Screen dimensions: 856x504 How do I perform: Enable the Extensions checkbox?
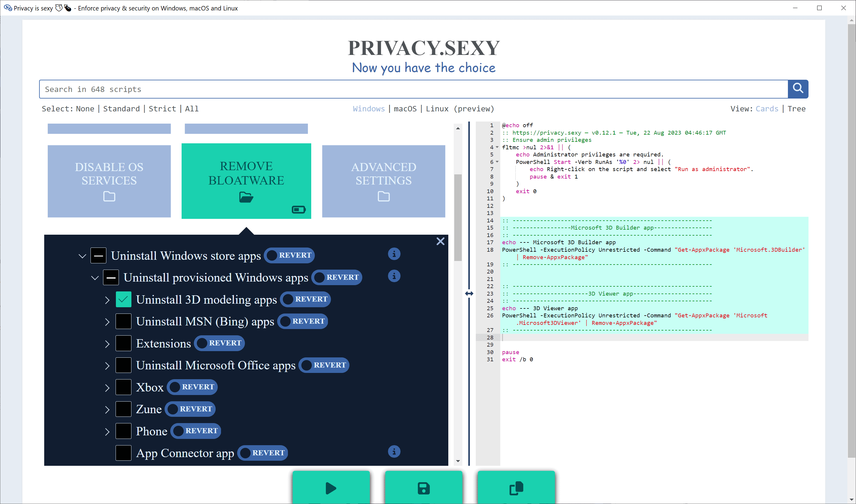tap(124, 343)
